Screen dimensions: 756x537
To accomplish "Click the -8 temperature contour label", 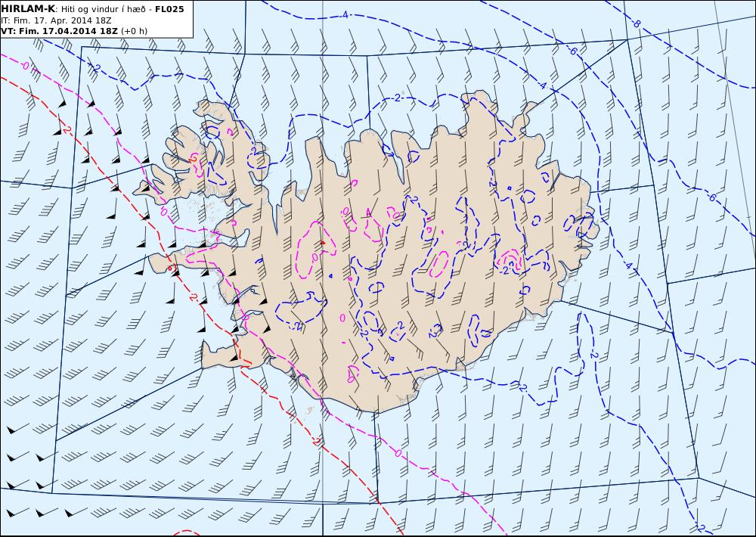I will (637, 23).
